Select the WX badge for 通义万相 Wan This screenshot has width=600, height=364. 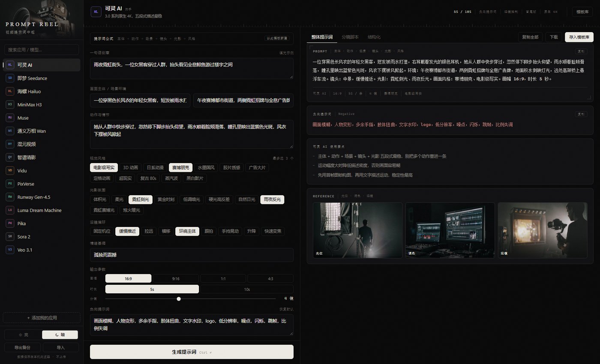click(x=10, y=131)
